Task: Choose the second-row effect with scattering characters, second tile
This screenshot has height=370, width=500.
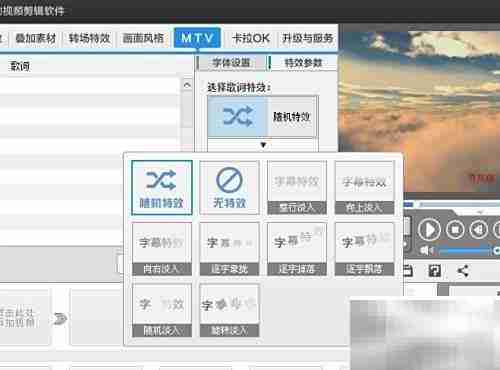Action: [229, 249]
